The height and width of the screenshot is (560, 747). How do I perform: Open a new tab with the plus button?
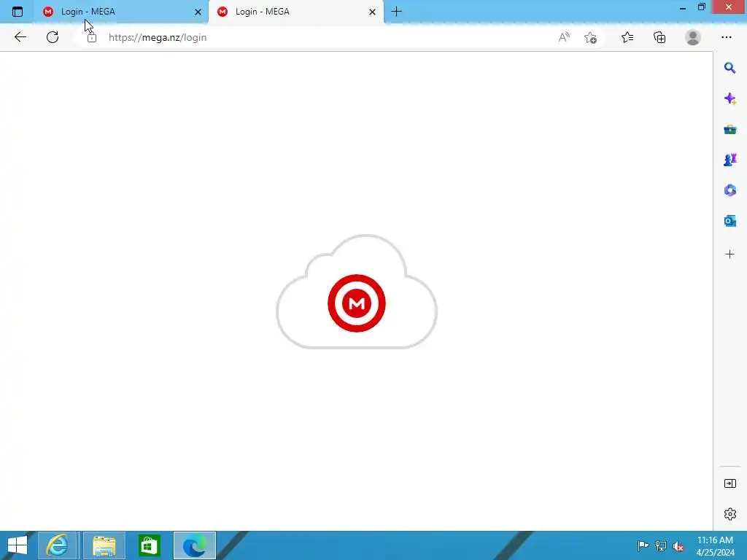[396, 12]
